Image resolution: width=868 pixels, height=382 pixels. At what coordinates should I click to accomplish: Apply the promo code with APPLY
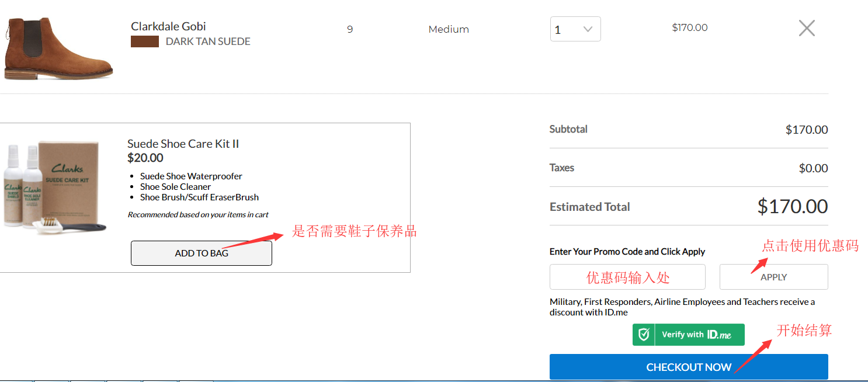774,277
